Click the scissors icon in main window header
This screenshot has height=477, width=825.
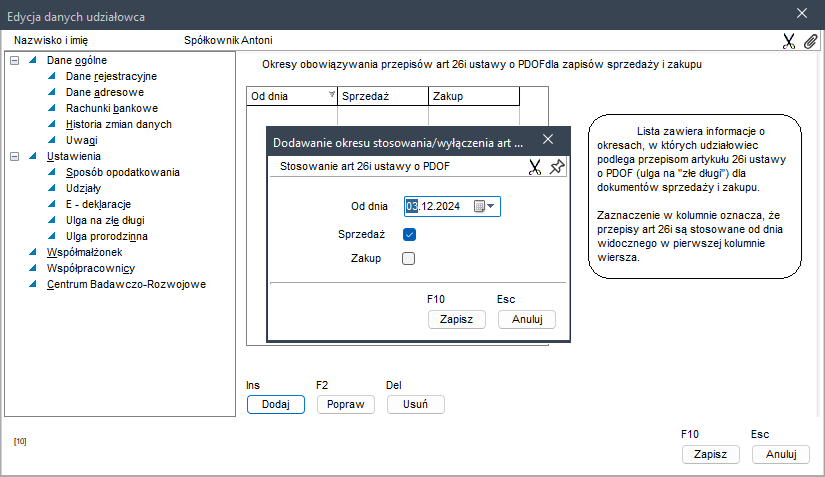[x=789, y=41]
